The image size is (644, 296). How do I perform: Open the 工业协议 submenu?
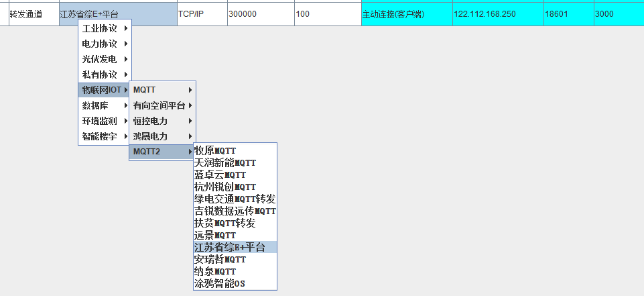coord(105,28)
